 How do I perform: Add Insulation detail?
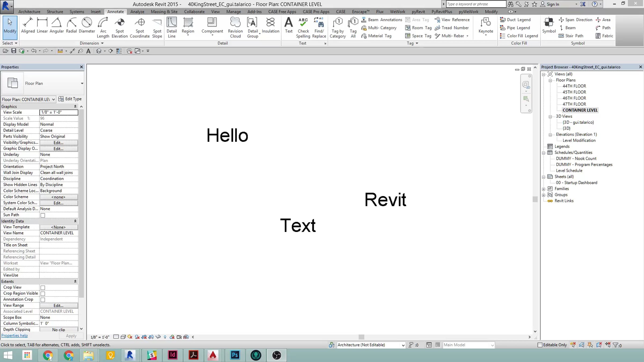tap(270, 25)
